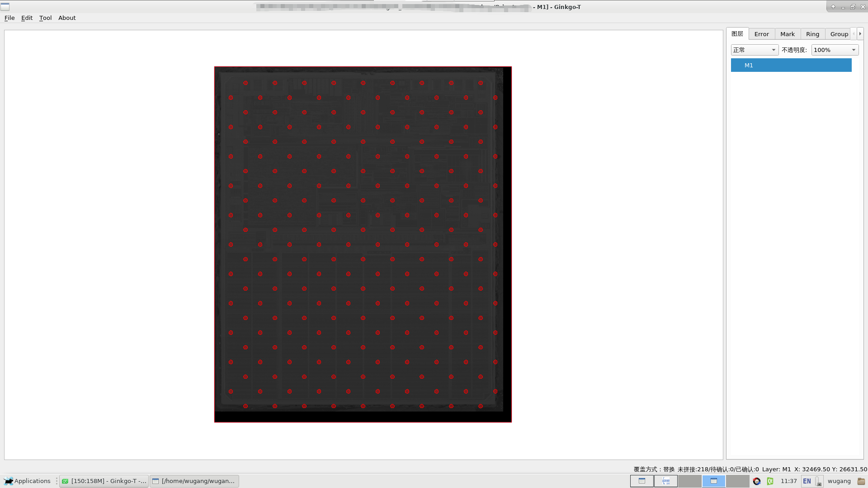Click the /home/wugang taskbar window button
The image size is (868, 488).
(x=194, y=481)
